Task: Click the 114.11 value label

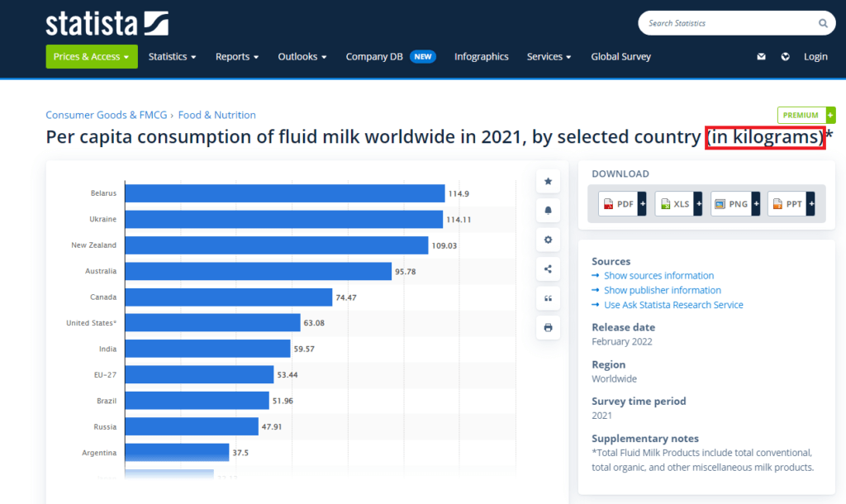Action: point(459,220)
